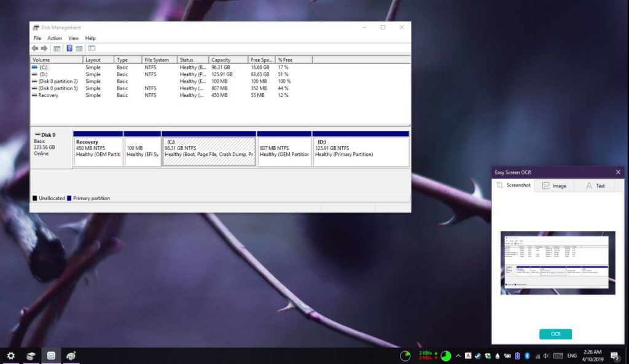
Task: Select the (D:) 125.91 GB partition block
Action: 361,150
